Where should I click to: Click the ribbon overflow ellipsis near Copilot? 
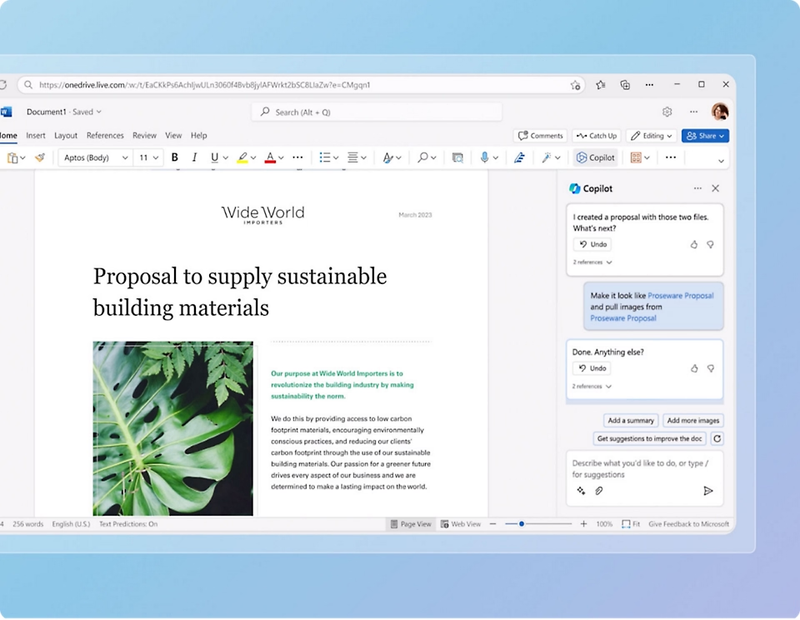pyautogui.click(x=671, y=158)
